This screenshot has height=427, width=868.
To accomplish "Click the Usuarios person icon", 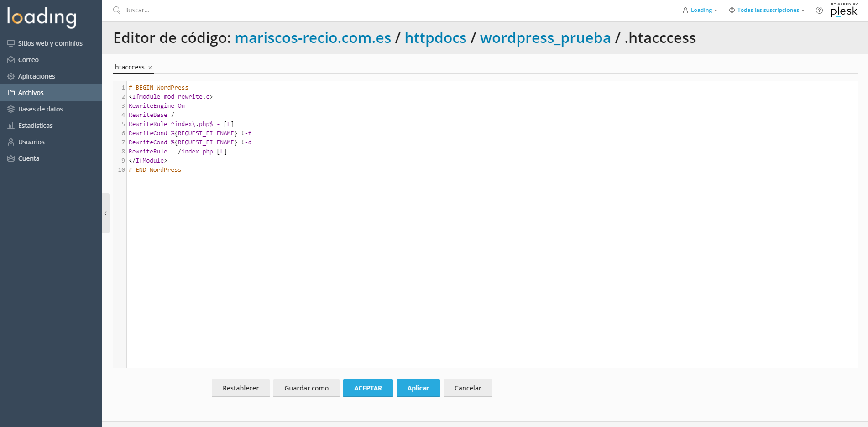I will (11, 142).
